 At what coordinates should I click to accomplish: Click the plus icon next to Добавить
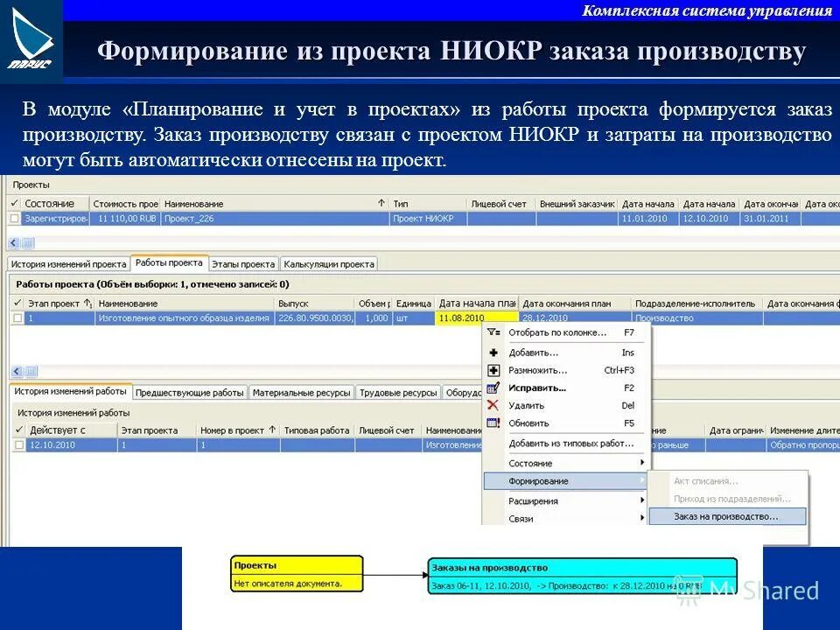pos(491,353)
